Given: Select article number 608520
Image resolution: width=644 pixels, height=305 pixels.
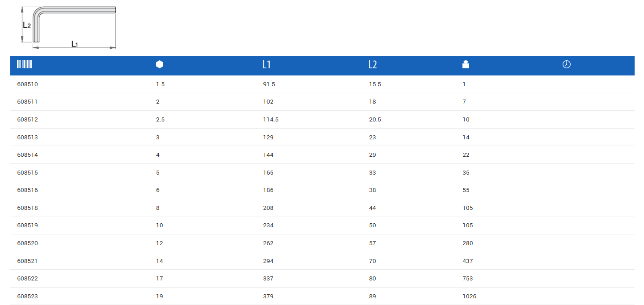Looking at the screenshot, I should pos(27,243).
